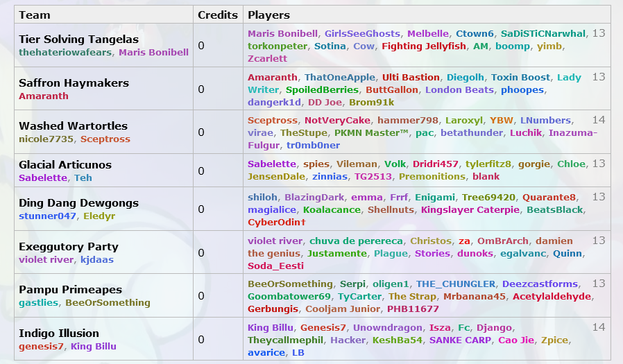Open Teh manager link under Glacial Articunos

(83, 177)
